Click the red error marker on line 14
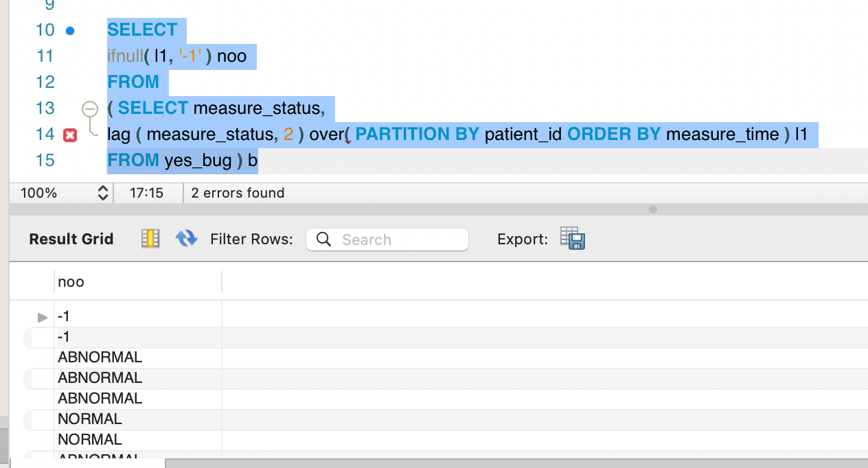Screen dimensions: 868x468 coord(69,135)
